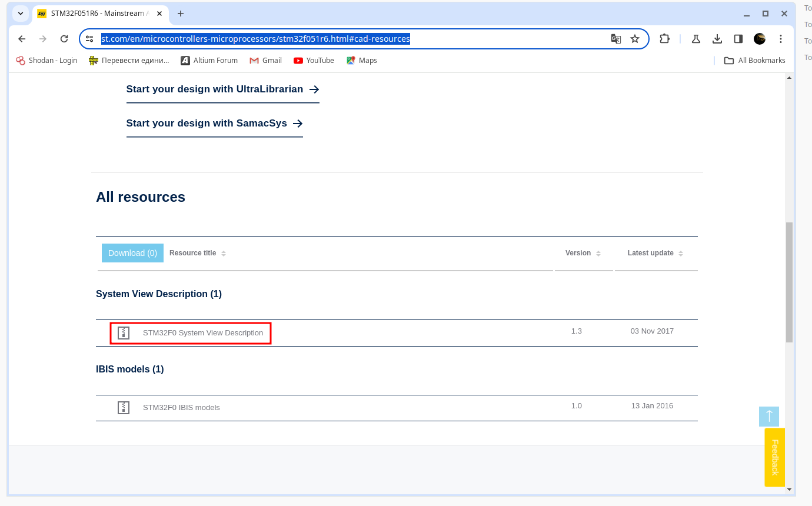Click Start your design with SamacSys

pyautogui.click(x=214, y=124)
